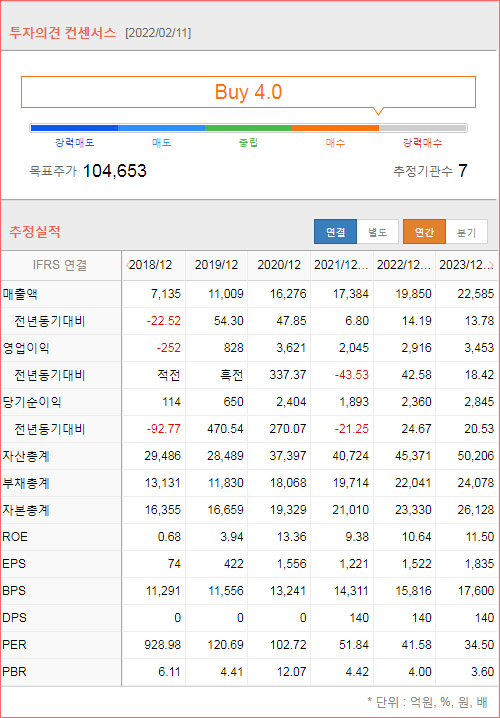Click the 추정실적 section heading
The image size is (500, 718).
point(35,232)
